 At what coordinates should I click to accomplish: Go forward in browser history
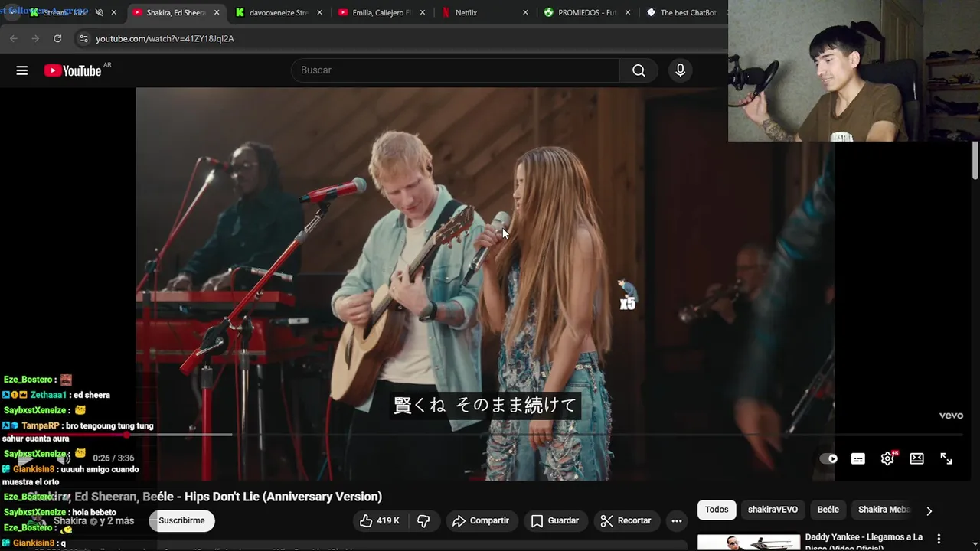(35, 38)
